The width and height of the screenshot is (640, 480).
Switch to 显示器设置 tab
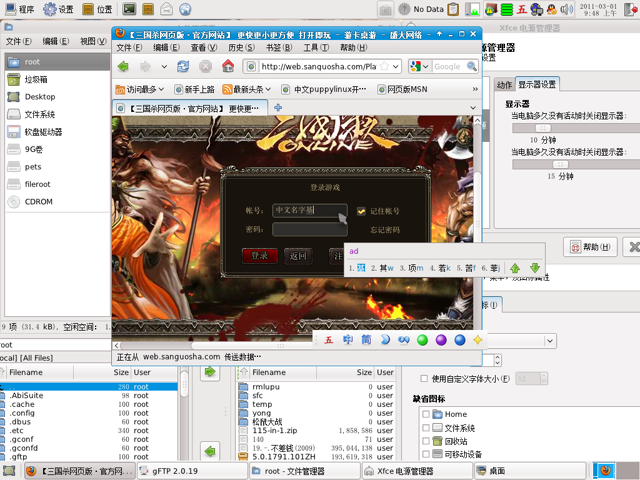coord(537,84)
